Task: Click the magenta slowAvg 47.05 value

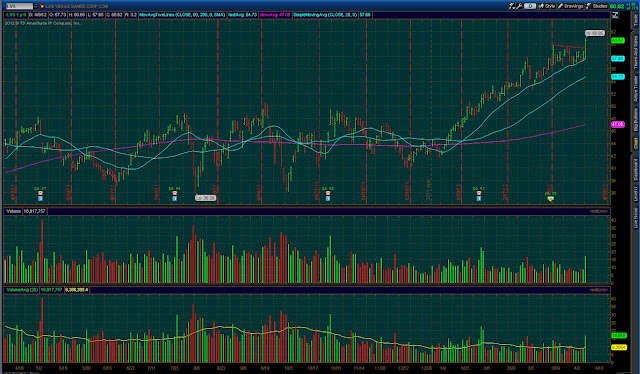Action: 275,15
